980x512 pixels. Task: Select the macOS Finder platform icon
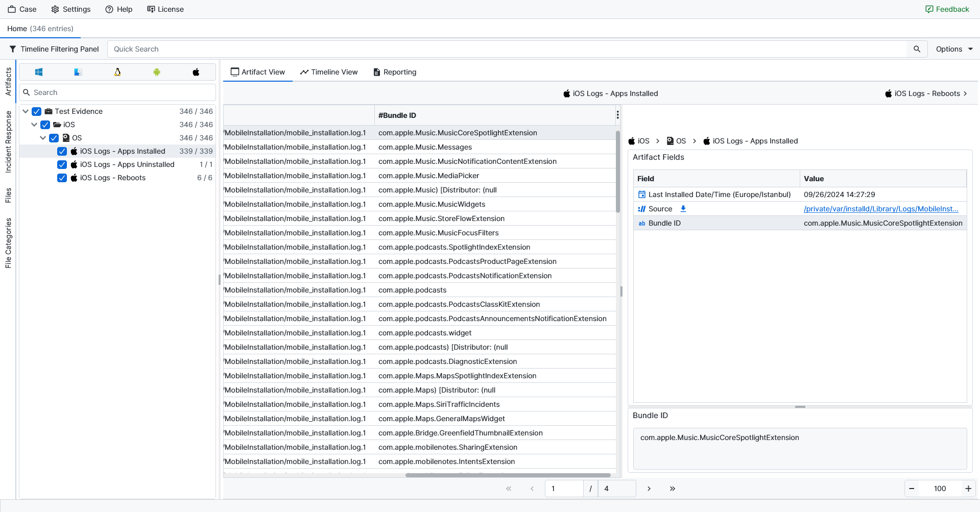pos(78,72)
